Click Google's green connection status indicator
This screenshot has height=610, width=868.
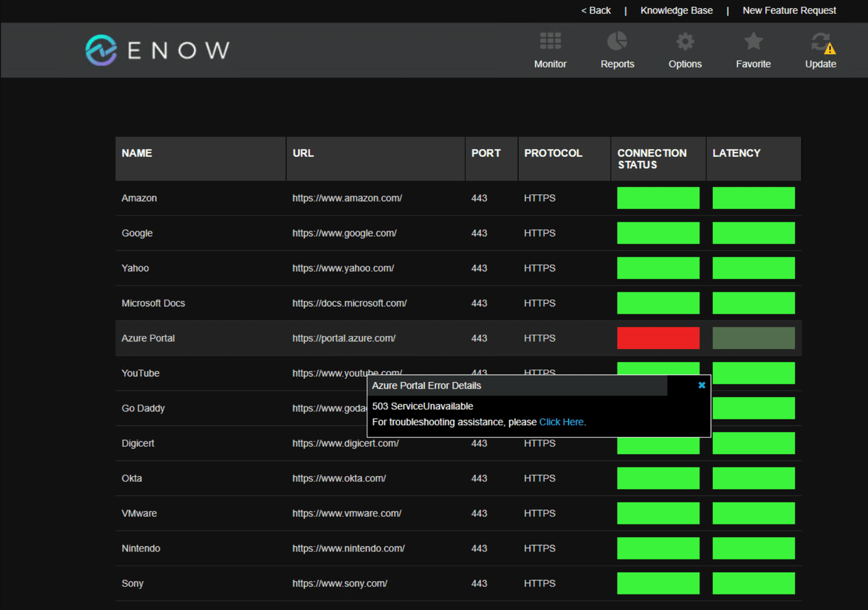coord(658,233)
